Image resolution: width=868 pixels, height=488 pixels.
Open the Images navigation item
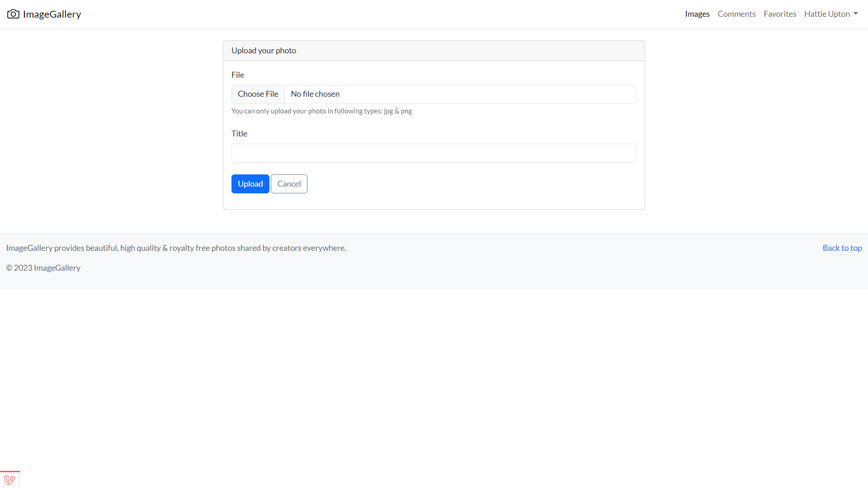[698, 14]
